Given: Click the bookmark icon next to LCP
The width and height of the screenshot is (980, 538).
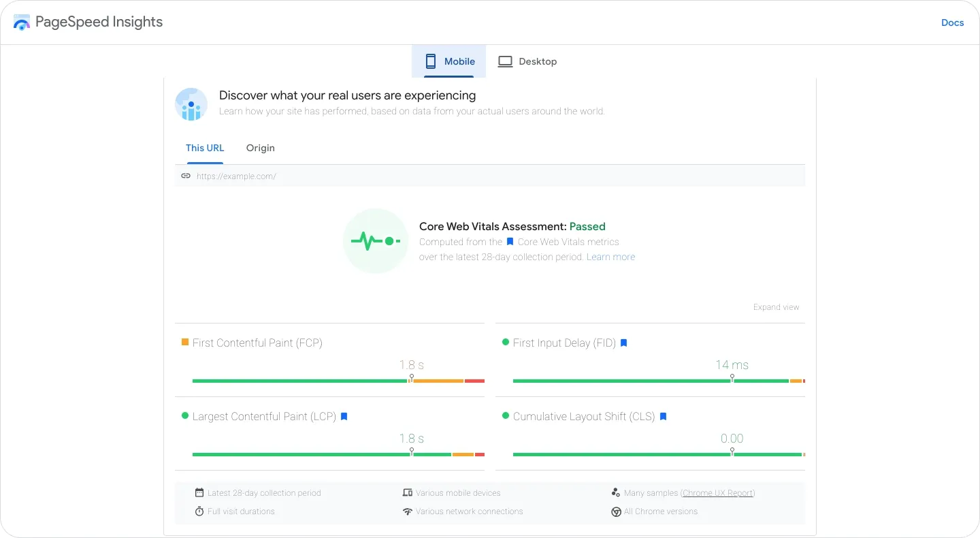Looking at the screenshot, I should pyautogui.click(x=344, y=416).
